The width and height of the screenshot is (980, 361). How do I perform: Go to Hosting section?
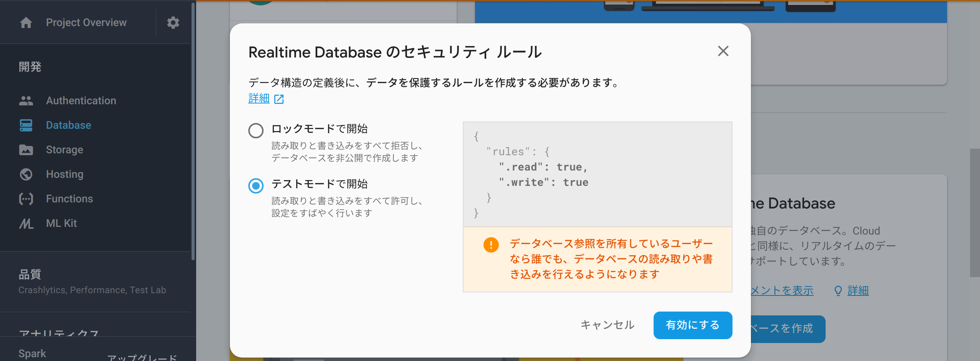tap(64, 174)
